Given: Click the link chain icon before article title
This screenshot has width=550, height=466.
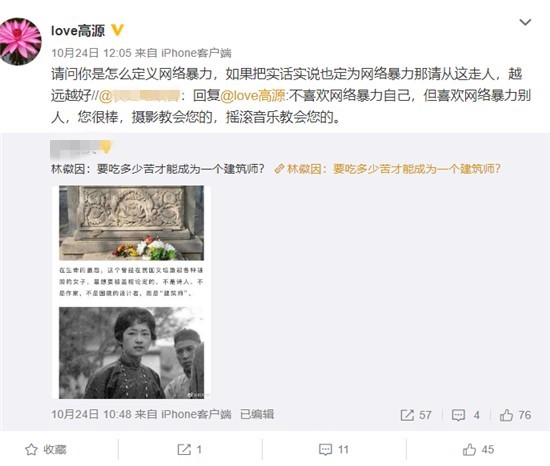Looking at the screenshot, I should click(279, 169).
